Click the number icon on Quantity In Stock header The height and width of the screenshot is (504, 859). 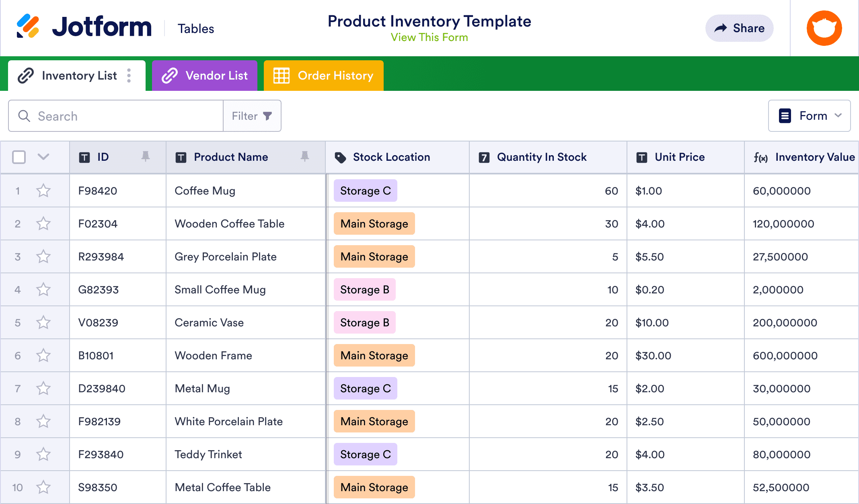pyautogui.click(x=484, y=157)
